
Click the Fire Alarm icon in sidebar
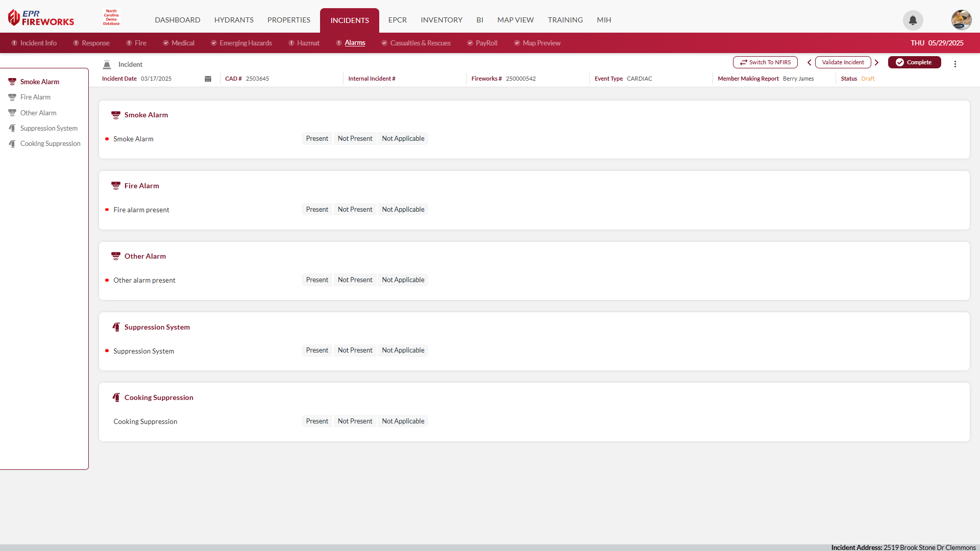pyautogui.click(x=12, y=97)
